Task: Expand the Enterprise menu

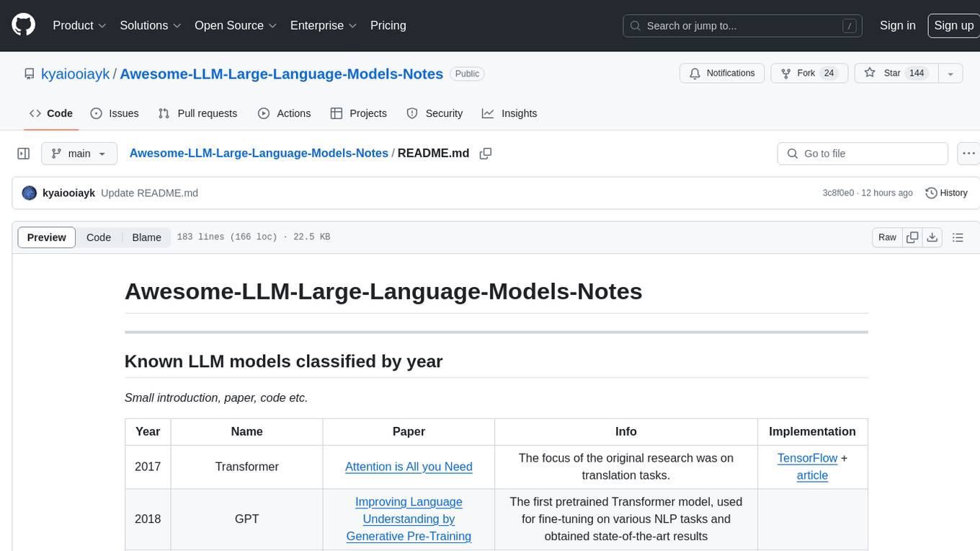Action: [324, 25]
